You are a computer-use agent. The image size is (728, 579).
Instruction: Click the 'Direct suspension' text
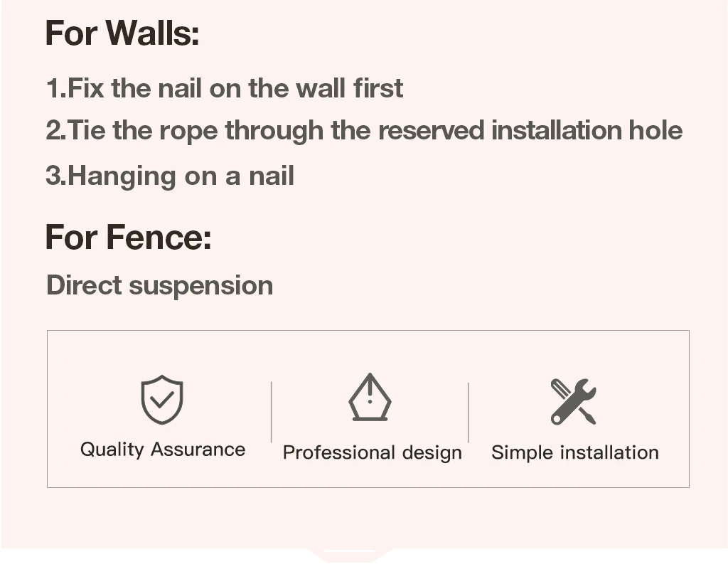[x=159, y=285]
